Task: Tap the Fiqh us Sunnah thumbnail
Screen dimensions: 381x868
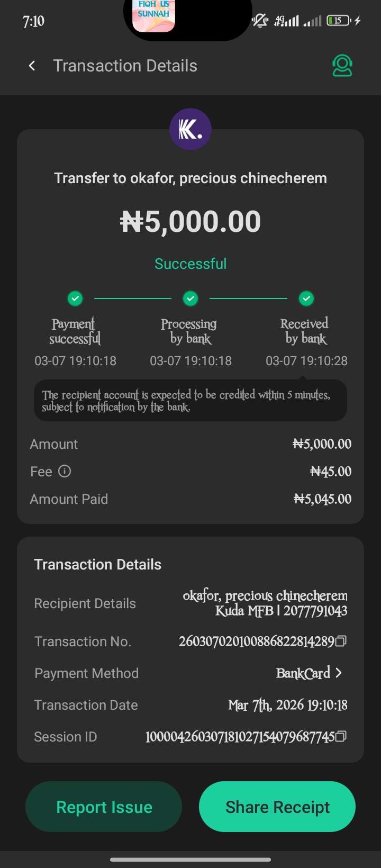Action: [153, 16]
